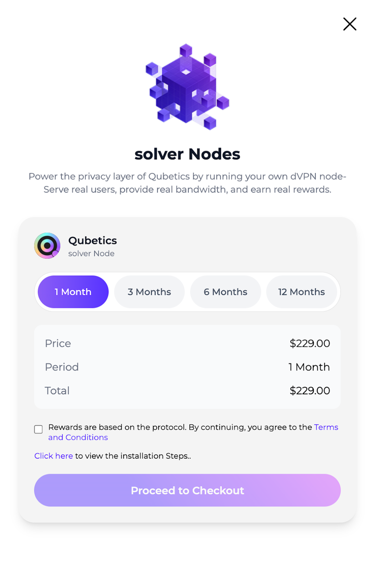Select the Price row value $229.00
Viewport: 376px width, 588px height.
click(x=310, y=343)
